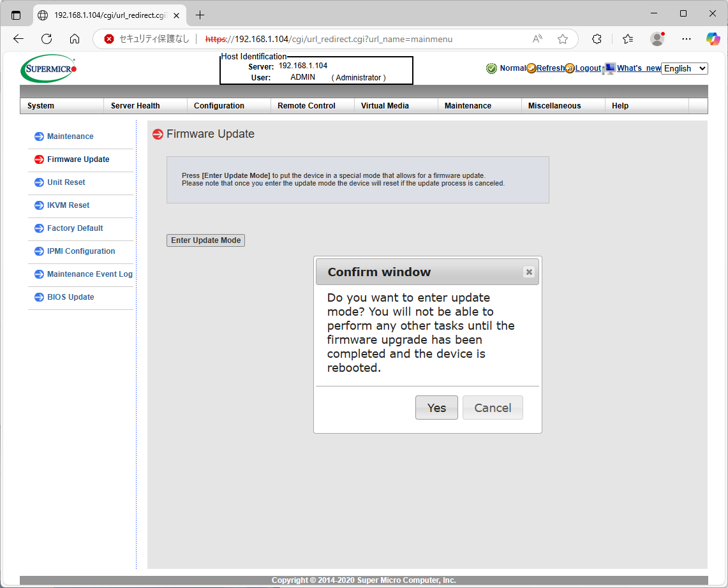Viewport: 728px width, 588px height.
Task: Click the What's new monitor icon
Action: [609, 68]
